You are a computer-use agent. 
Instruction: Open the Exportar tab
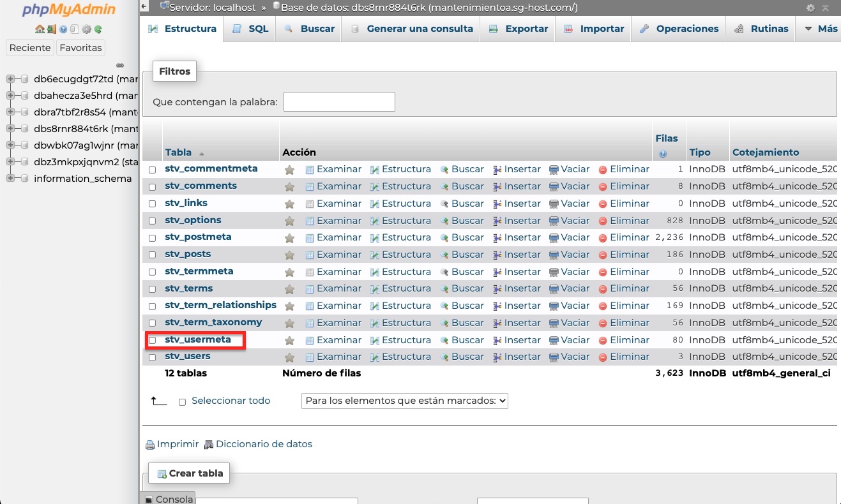click(x=518, y=29)
